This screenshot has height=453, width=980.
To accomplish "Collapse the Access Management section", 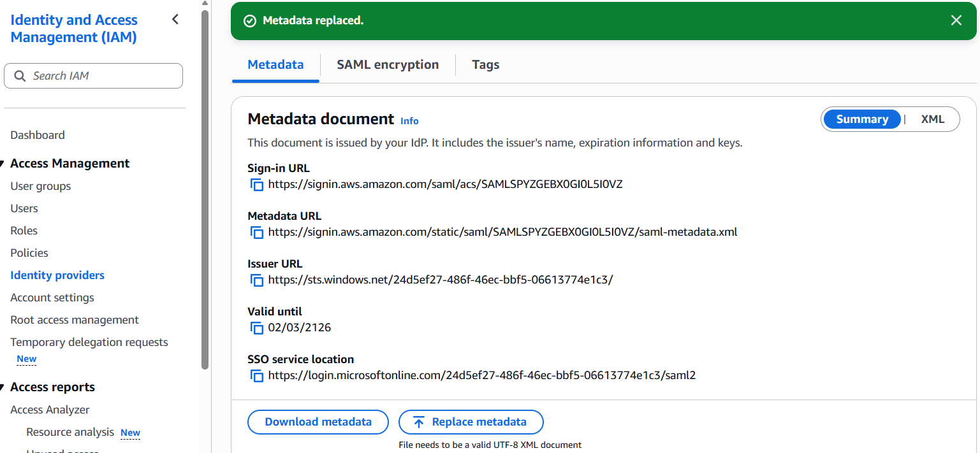I will (3, 164).
